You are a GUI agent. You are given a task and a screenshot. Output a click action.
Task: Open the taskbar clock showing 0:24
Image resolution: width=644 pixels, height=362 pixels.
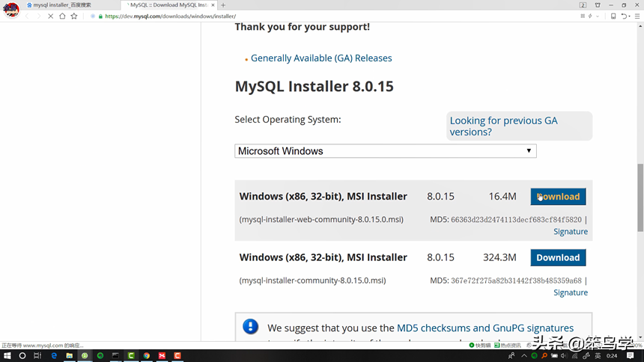pos(612,356)
